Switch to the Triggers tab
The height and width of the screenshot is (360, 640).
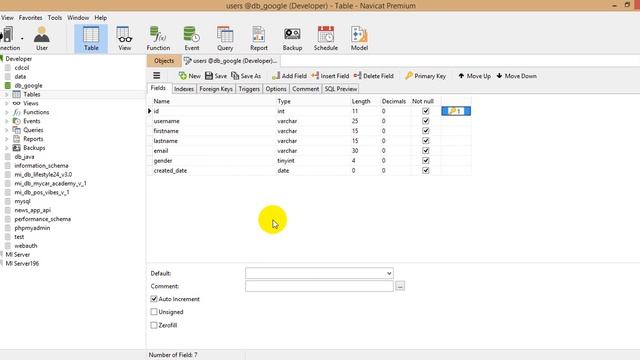(249, 89)
